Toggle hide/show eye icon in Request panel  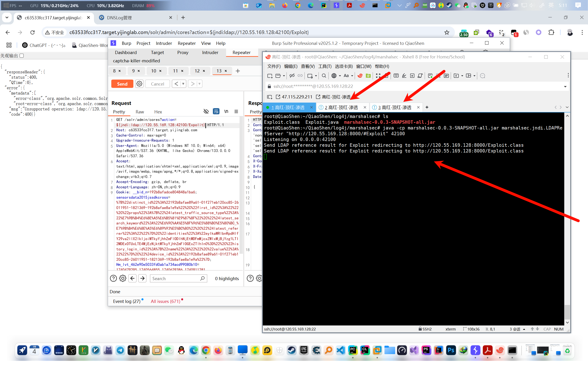click(206, 112)
